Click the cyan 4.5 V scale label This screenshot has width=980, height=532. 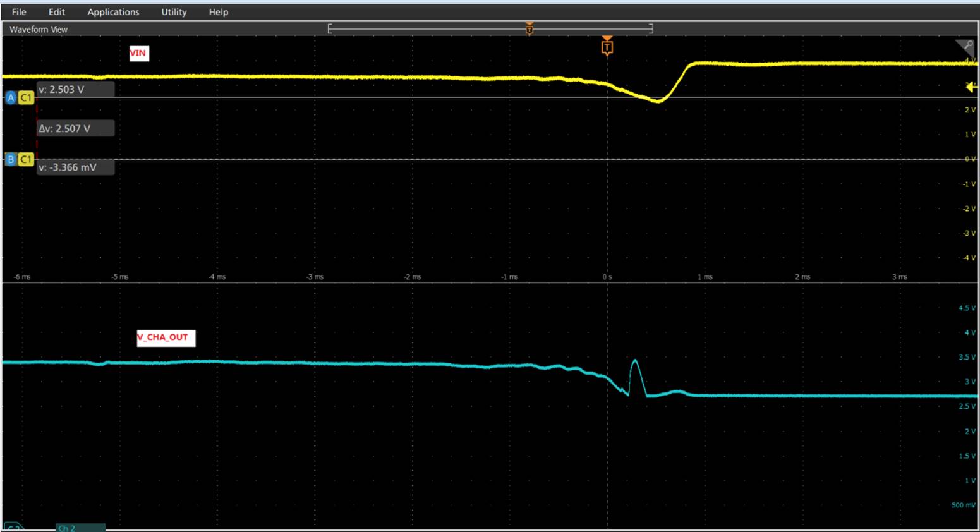967,308
